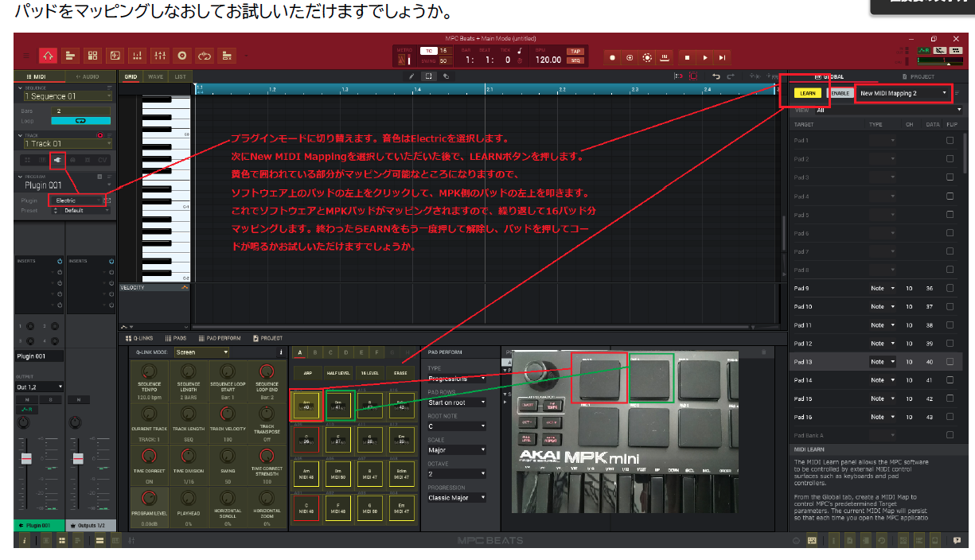Image resolution: width=975 pixels, height=560 pixels.
Task: Click the ERASE button
Action: (400, 372)
